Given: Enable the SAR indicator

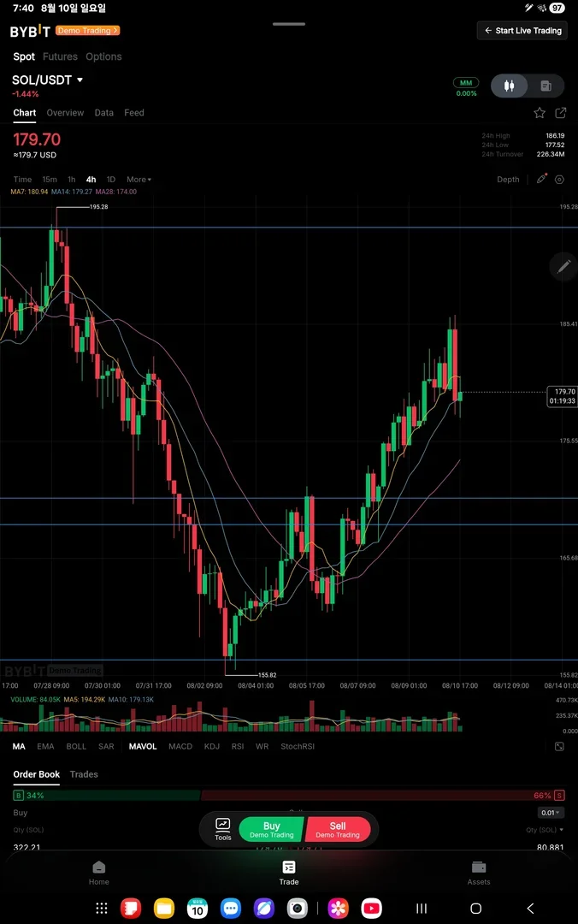Looking at the screenshot, I should (x=106, y=746).
